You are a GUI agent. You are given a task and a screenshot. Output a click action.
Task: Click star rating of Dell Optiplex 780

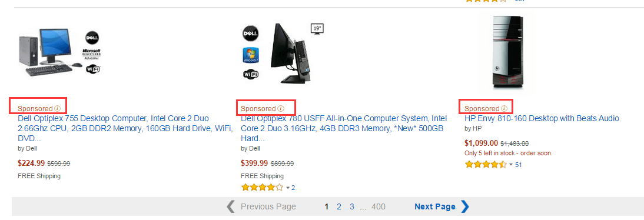pos(263,188)
